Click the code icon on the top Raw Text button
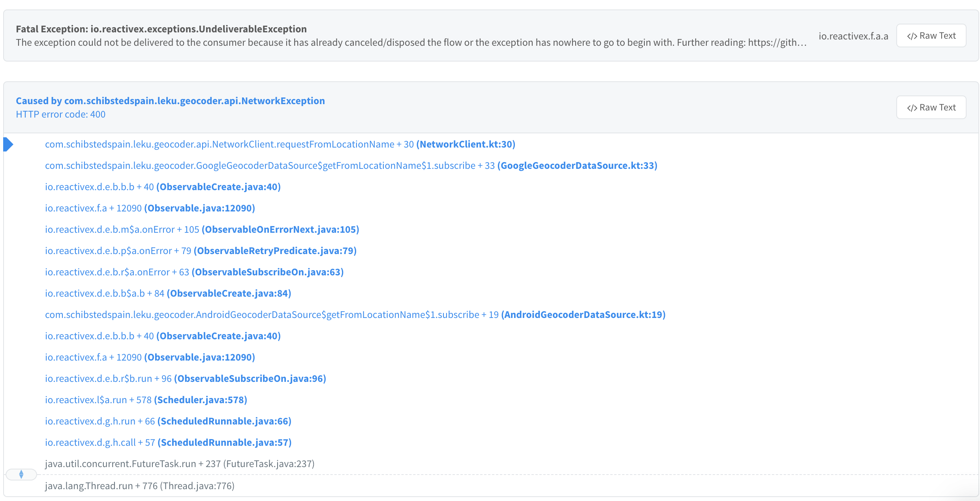The height and width of the screenshot is (501, 980). pyautogui.click(x=912, y=36)
